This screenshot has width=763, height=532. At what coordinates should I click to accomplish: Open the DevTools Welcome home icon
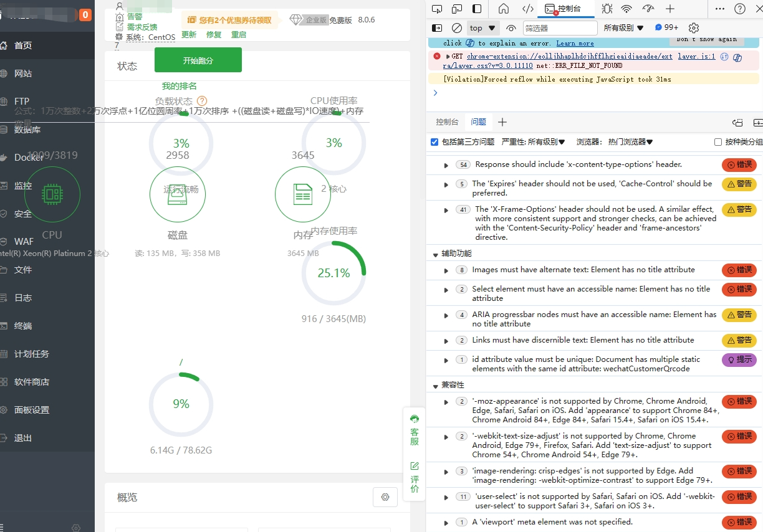pyautogui.click(x=504, y=9)
